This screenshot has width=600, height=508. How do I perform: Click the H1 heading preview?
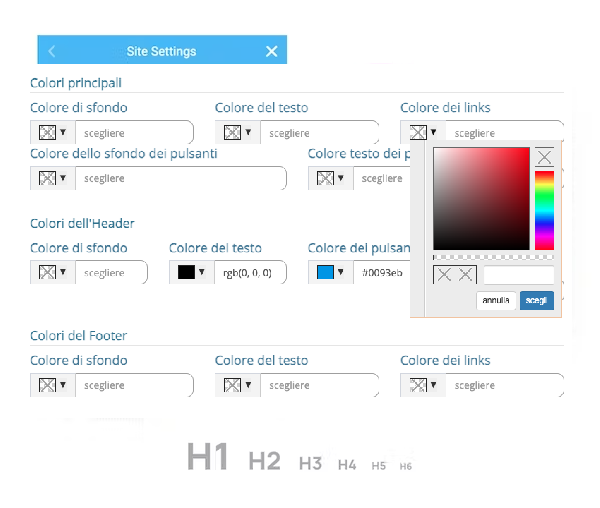208,458
